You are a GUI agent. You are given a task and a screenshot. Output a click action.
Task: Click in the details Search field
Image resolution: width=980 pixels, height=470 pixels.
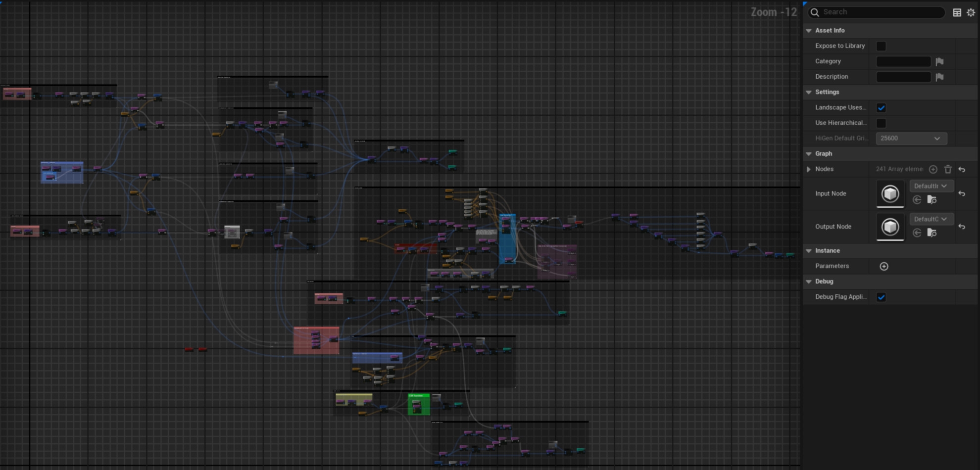881,12
